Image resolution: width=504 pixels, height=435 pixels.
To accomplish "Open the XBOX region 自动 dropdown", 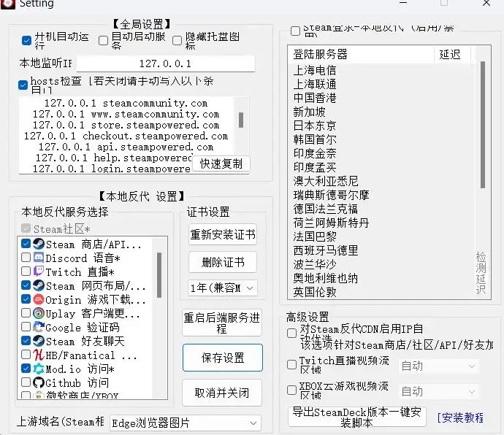I will pyautogui.click(x=439, y=392).
